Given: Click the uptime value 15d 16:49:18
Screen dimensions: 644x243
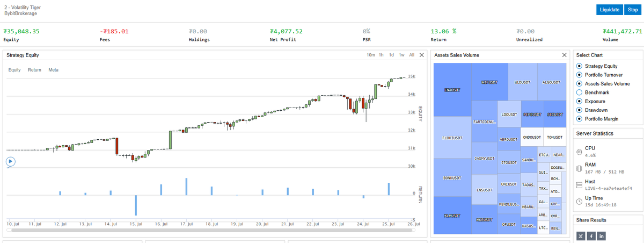Looking at the screenshot, I should pyautogui.click(x=601, y=205).
